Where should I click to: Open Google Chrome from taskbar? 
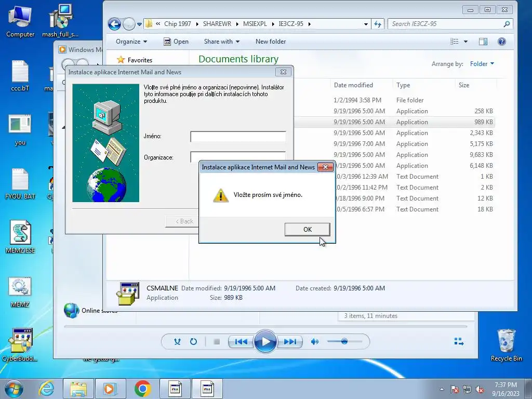142,389
